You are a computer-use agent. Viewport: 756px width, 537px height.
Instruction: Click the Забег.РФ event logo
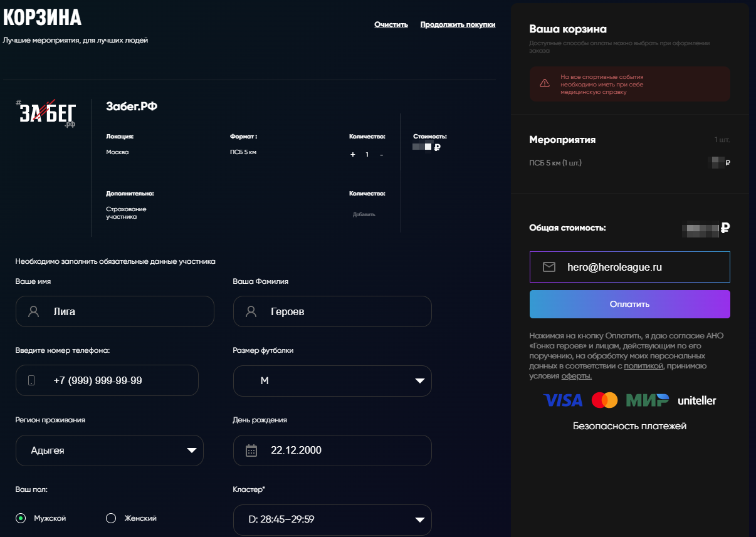point(47,113)
